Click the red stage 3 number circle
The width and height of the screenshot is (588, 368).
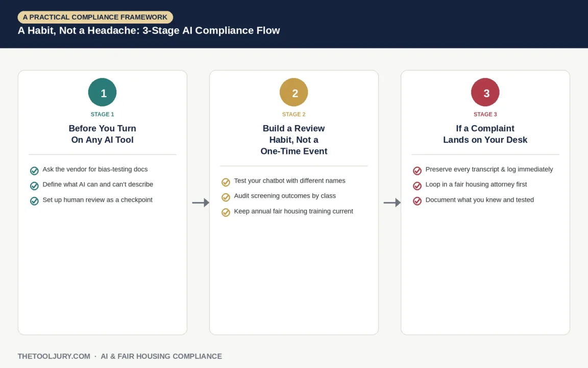tap(485, 93)
